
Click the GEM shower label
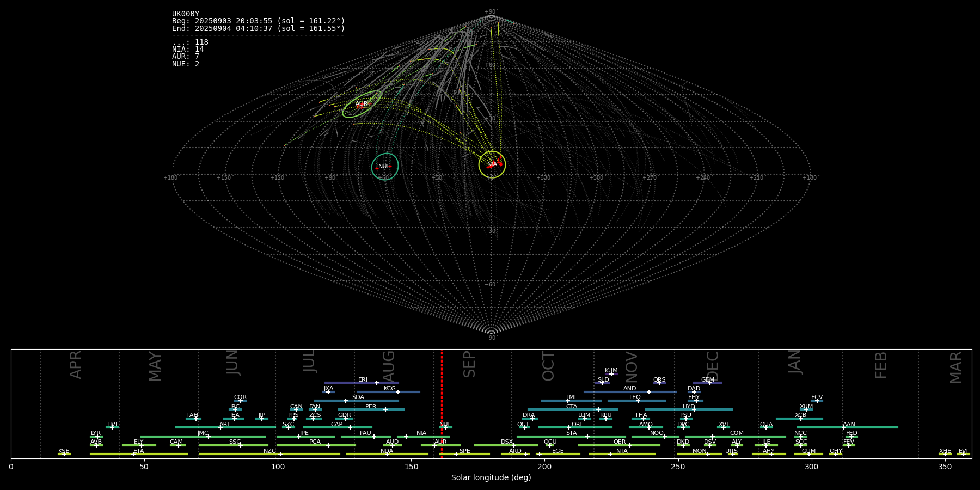[708, 380]
